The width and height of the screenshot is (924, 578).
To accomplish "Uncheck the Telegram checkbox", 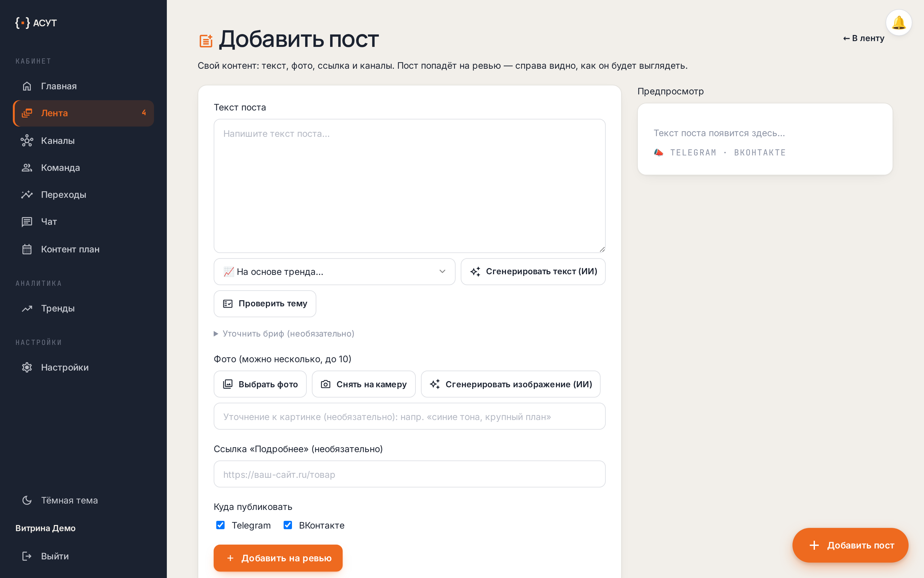I will [220, 525].
